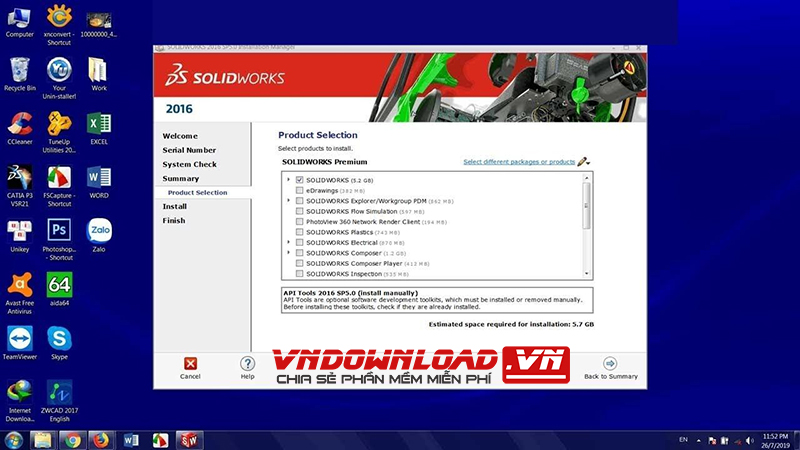This screenshot has height=450, width=800.
Task: Check PhotoView 360 Network Render Client
Action: (x=299, y=222)
